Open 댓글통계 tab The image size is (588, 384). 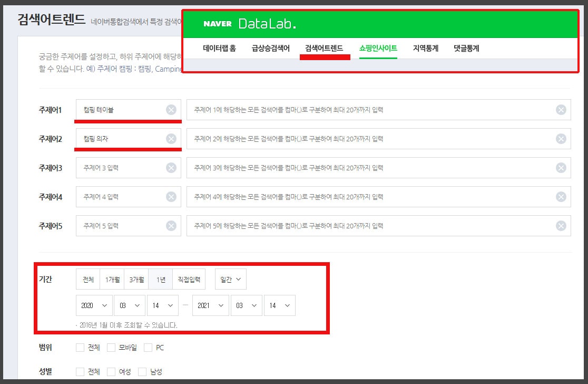coord(466,48)
